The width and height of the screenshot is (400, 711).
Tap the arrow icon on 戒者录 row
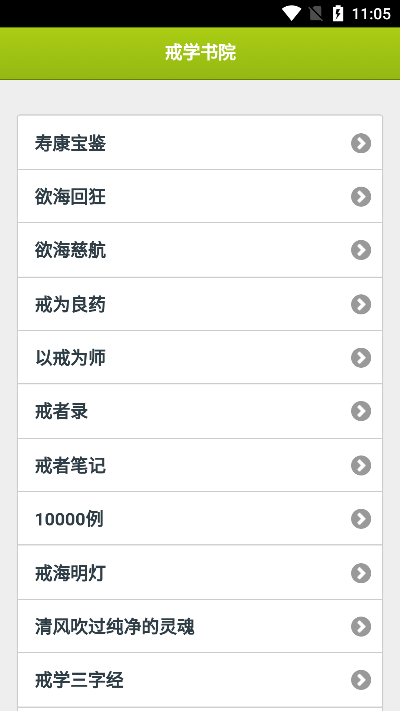pos(361,411)
